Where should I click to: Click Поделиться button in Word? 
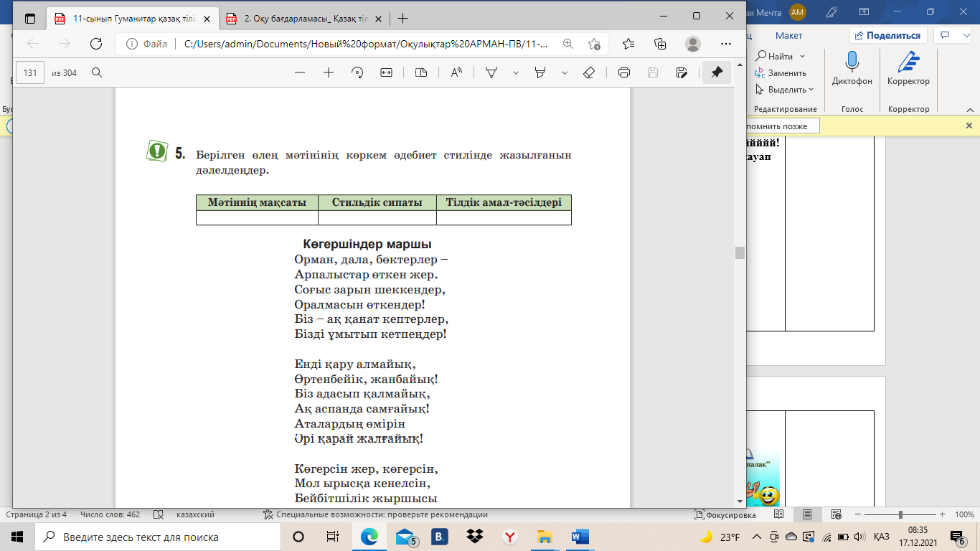coord(888,35)
